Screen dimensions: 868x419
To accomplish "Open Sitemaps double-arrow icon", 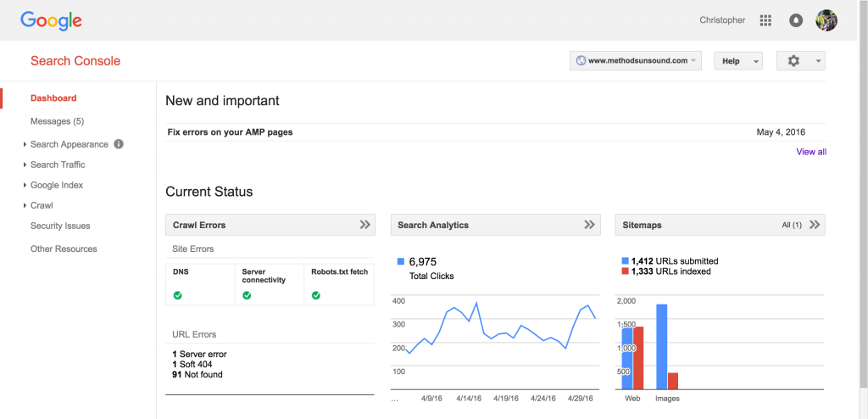I will pos(815,225).
